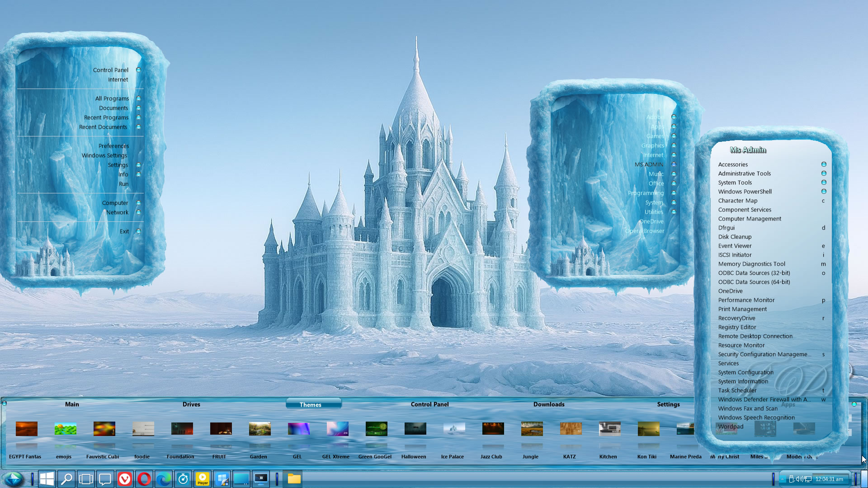Image resolution: width=868 pixels, height=488 pixels.
Task: Launch Opera browser taskbar icon
Action: point(144,479)
